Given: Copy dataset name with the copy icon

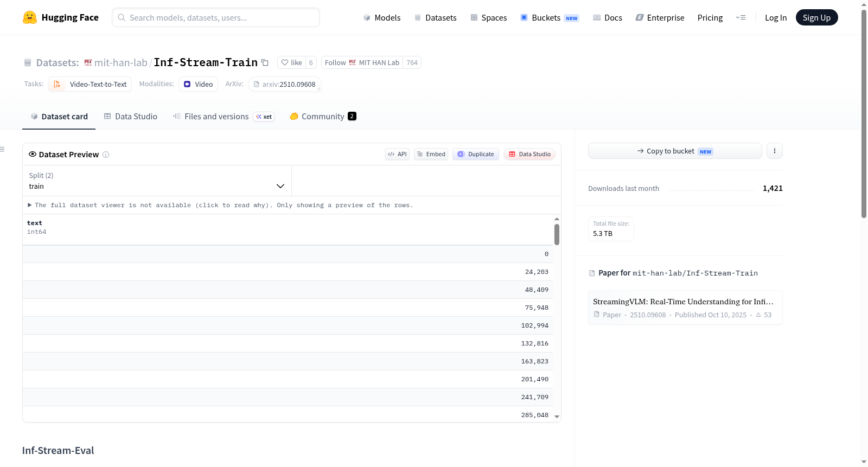Looking at the screenshot, I should coord(265,62).
